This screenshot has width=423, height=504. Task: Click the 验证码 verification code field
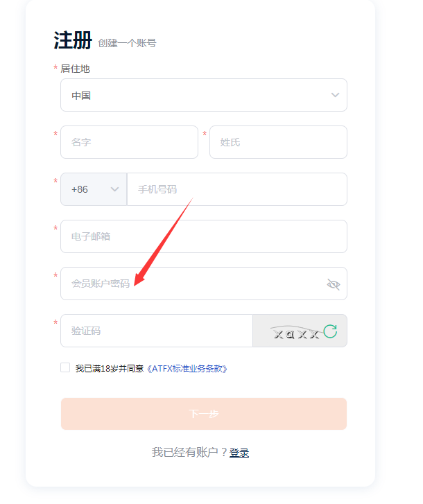157,331
